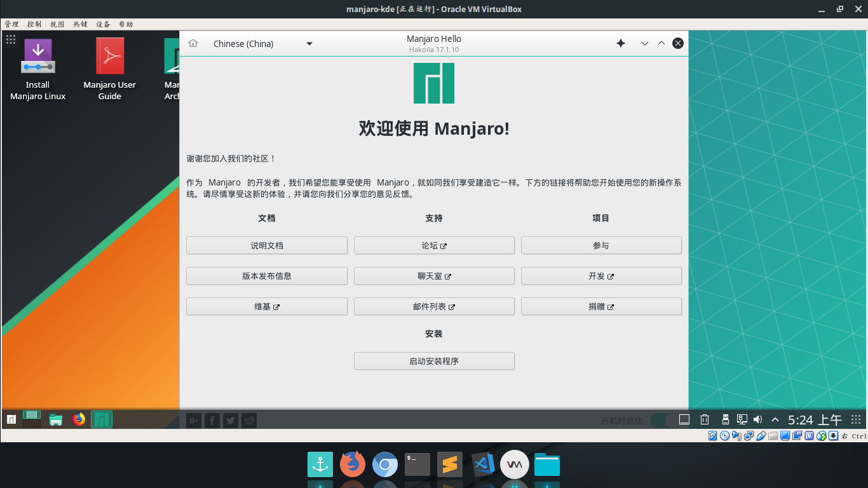Open the 设备 menu in VirtualBox
The height and width of the screenshot is (488, 868).
point(103,24)
